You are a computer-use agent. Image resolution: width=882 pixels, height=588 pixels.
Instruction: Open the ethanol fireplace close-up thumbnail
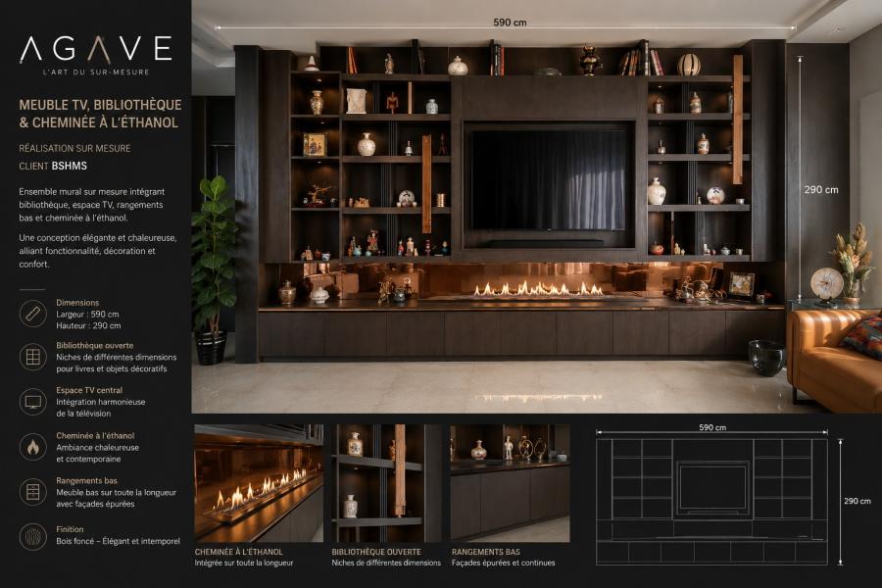tap(259, 483)
